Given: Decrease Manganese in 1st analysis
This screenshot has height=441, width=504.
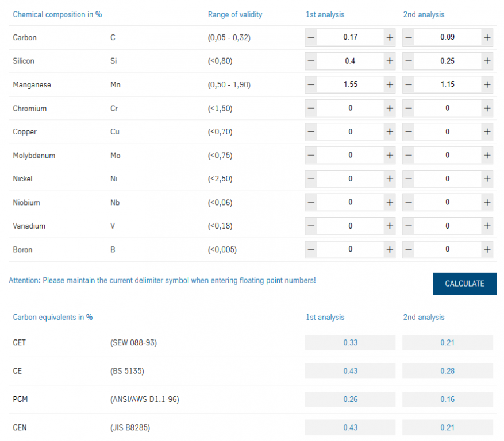Looking at the screenshot, I should (310, 84).
